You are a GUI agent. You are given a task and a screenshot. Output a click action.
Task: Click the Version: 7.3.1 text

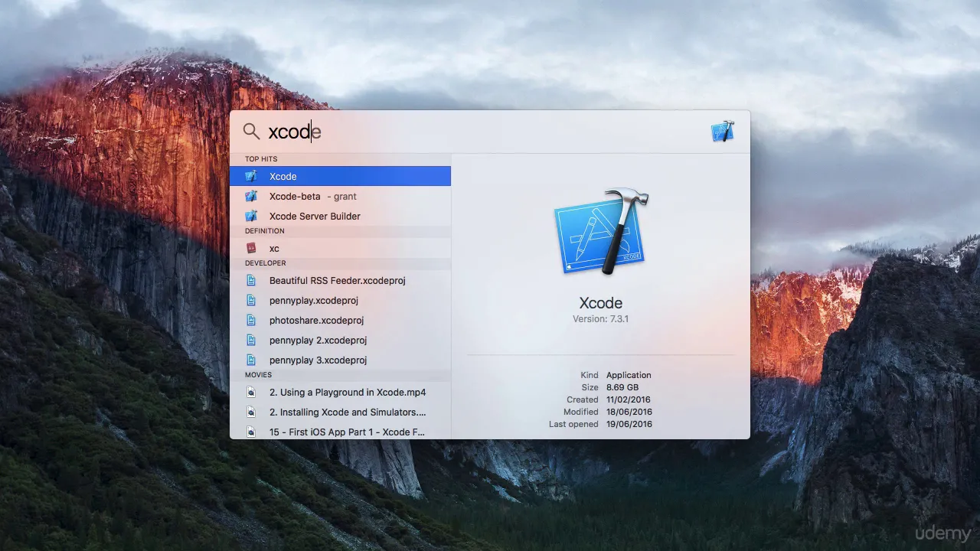601,319
